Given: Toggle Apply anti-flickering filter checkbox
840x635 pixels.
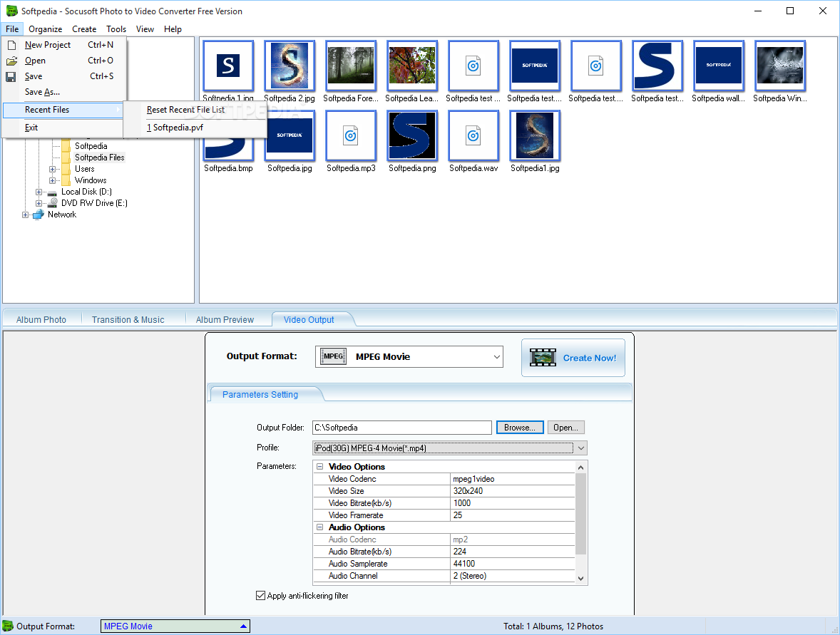Looking at the screenshot, I should point(260,595).
